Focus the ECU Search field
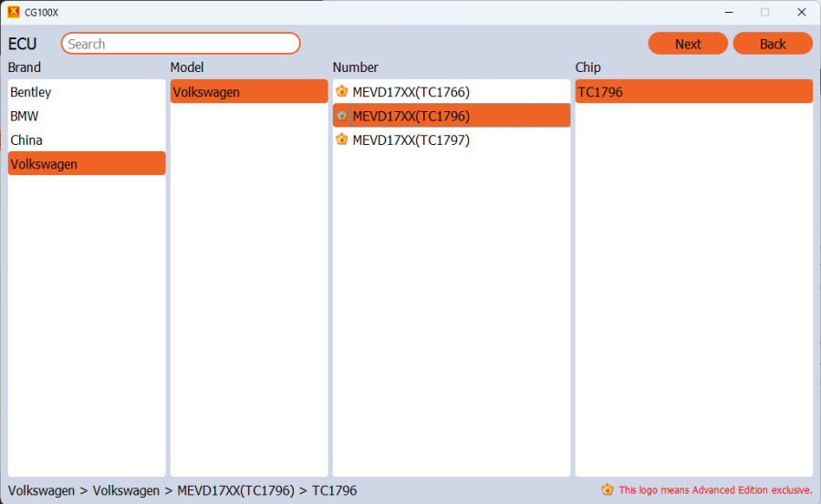Image resolution: width=821 pixels, height=504 pixels. click(181, 44)
